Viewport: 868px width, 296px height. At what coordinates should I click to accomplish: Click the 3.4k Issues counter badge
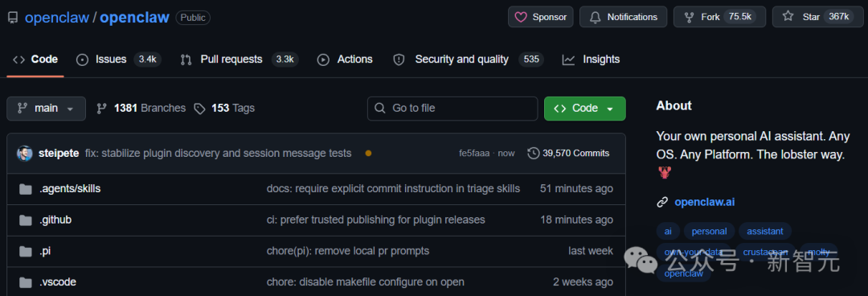147,60
